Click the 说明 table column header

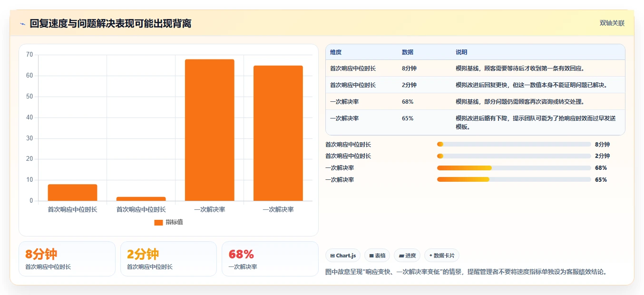pos(461,52)
